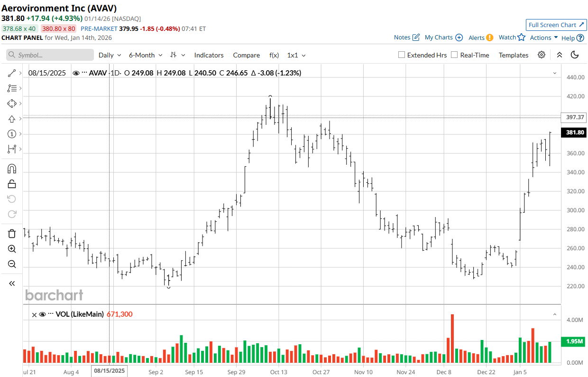Delete drawings with the trash icon
Screen dimensions: 588x377
point(12,234)
